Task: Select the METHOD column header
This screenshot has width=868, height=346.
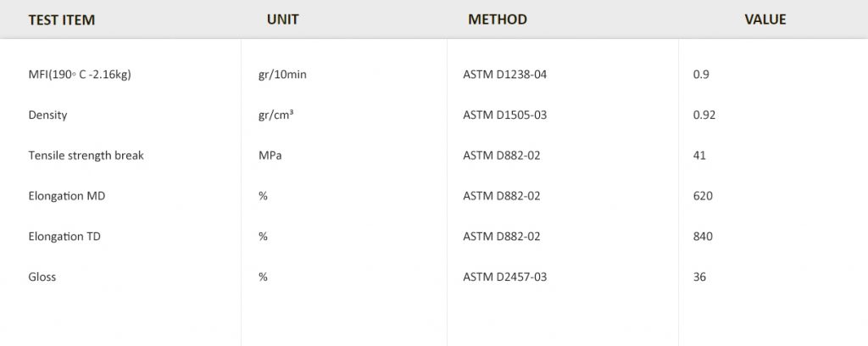Action: [498, 20]
